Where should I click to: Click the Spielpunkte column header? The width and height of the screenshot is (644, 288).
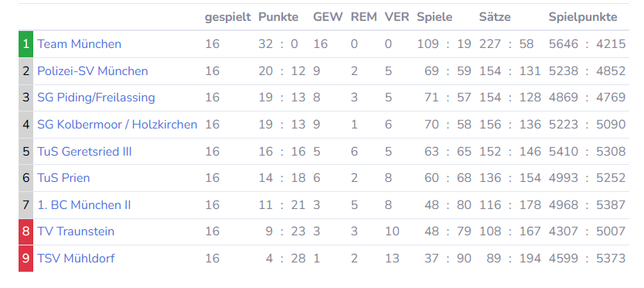583,17
